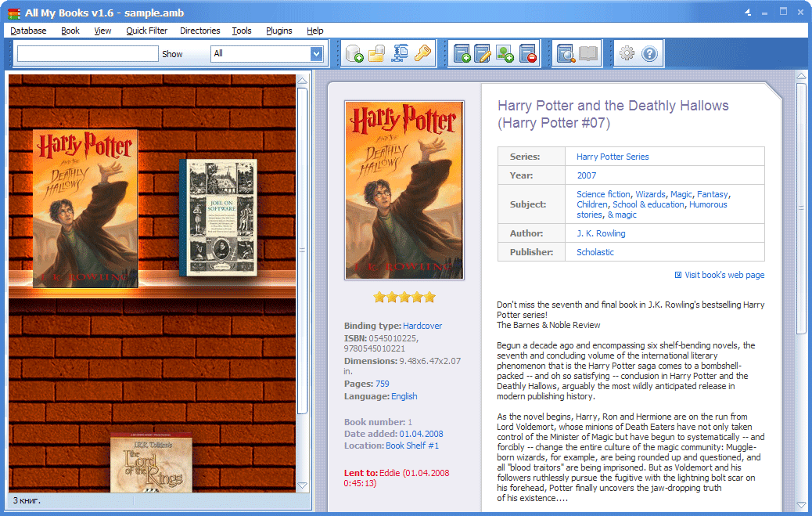The width and height of the screenshot is (812, 516).
Task: Click the Hardcover binding type link
Action: click(x=422, y=326)
